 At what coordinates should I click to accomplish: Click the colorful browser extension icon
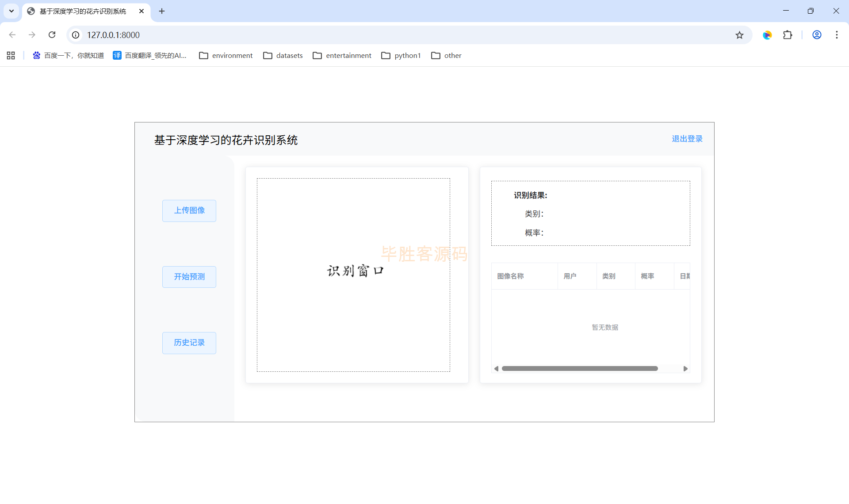point(767,35)
